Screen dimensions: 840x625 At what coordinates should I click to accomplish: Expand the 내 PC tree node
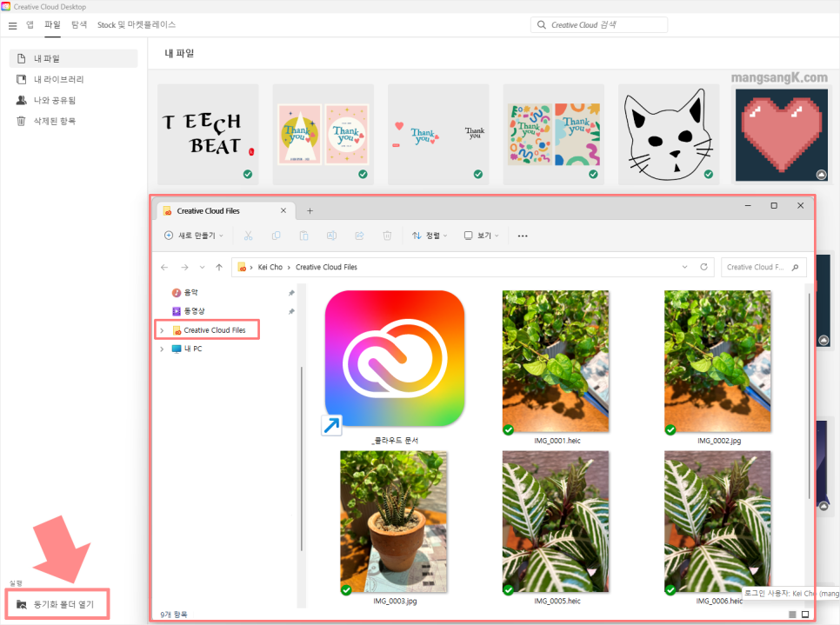click(162, 349)
